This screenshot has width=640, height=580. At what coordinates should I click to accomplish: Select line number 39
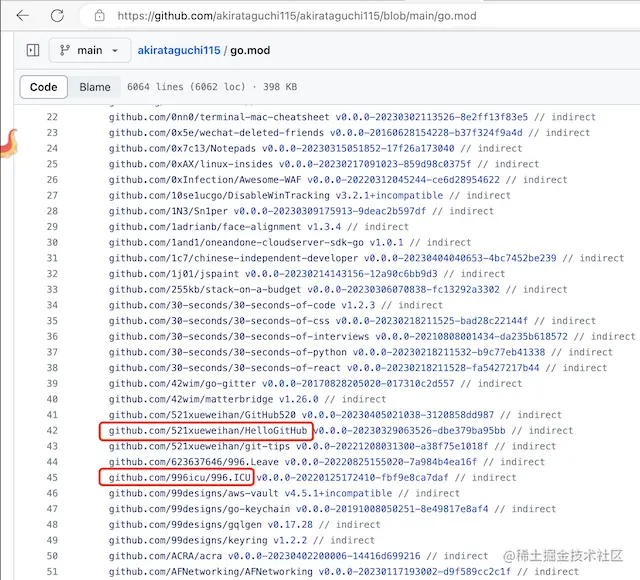click(x=52, y=383)
